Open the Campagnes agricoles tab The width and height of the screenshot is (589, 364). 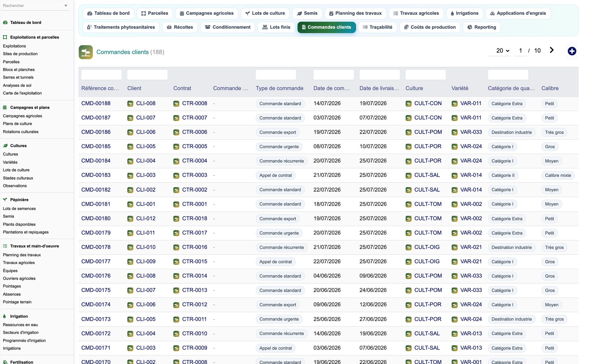click(x=207, y=13)
